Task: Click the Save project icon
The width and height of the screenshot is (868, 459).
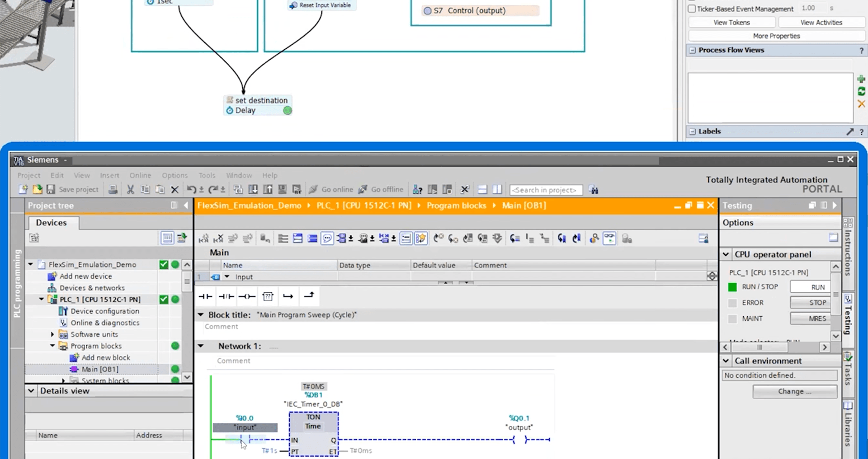Action: click(x=51, y=189)
